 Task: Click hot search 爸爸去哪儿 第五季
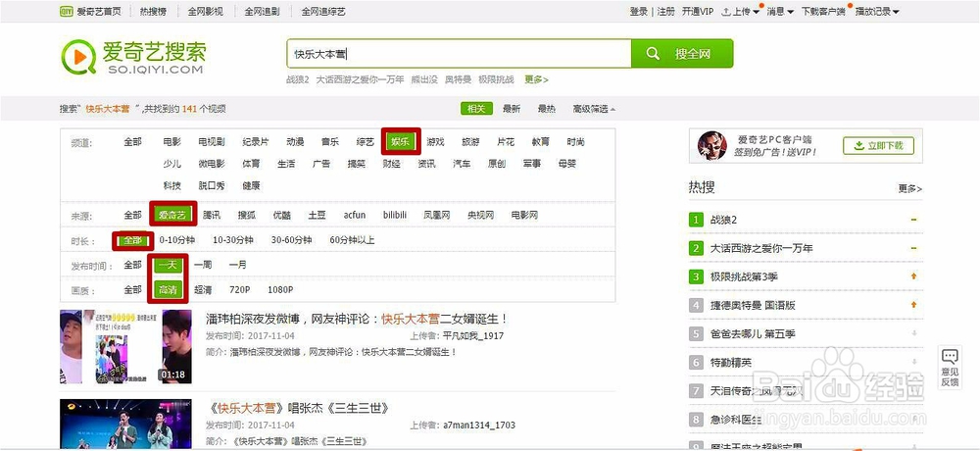[x=753, y=334]
